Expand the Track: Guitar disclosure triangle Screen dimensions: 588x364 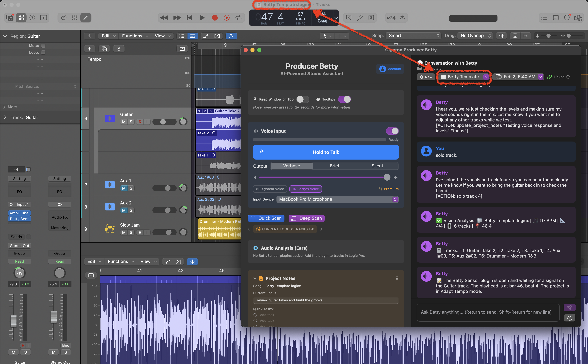tap(5, 118)
